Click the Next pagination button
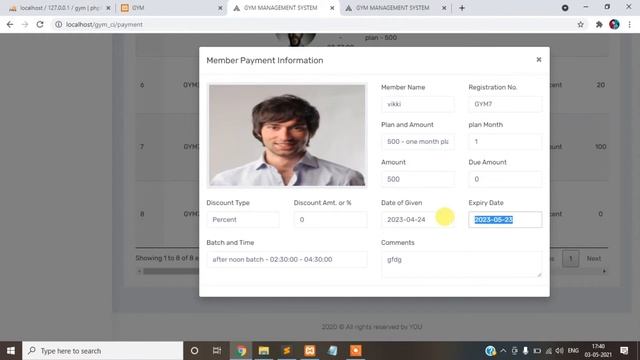 coord(594,259)
